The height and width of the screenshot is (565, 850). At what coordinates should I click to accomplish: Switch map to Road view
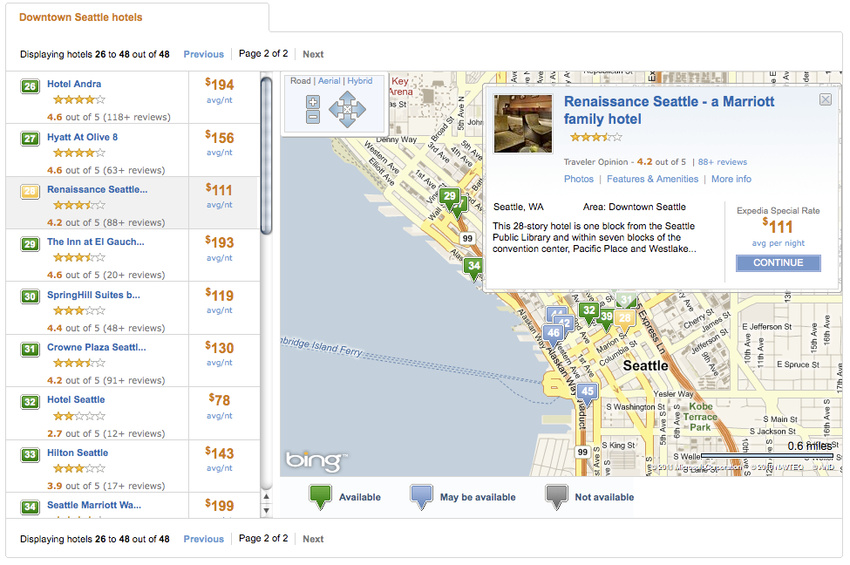300,81
